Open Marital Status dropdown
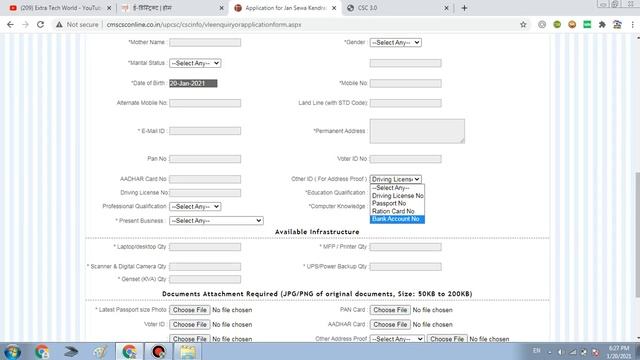 [x=195, y=63]
